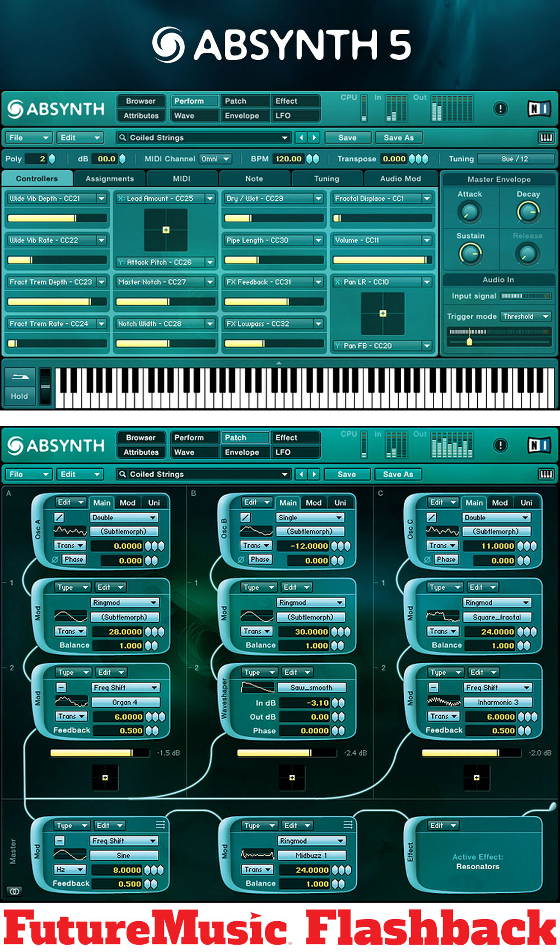Click Save As in Perform window
Image resolution: width=560 pixels, height=952 pixels.
coord(398,138)
